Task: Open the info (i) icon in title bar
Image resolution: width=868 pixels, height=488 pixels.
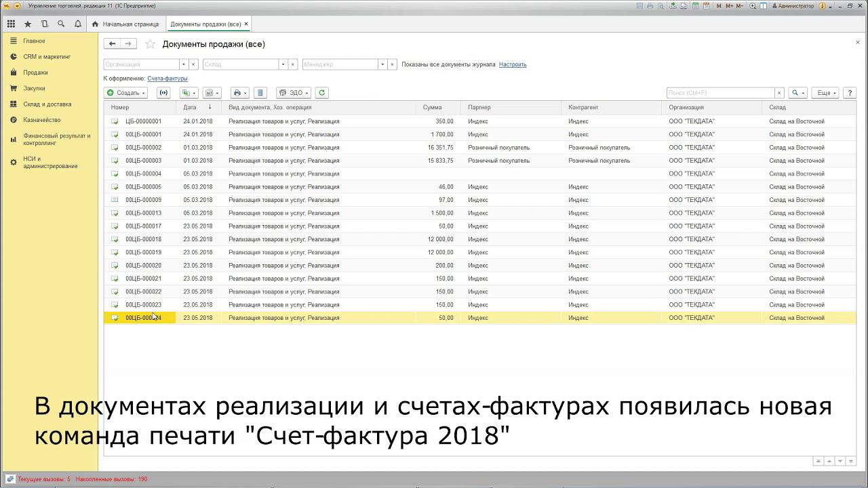Action: pos(822,5)
